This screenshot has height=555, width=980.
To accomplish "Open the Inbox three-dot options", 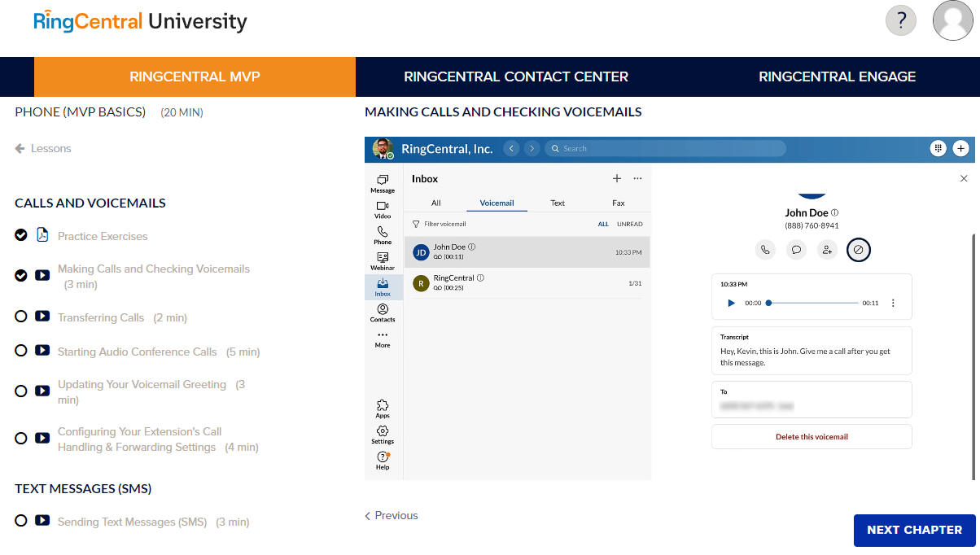I will coord(637,178).
